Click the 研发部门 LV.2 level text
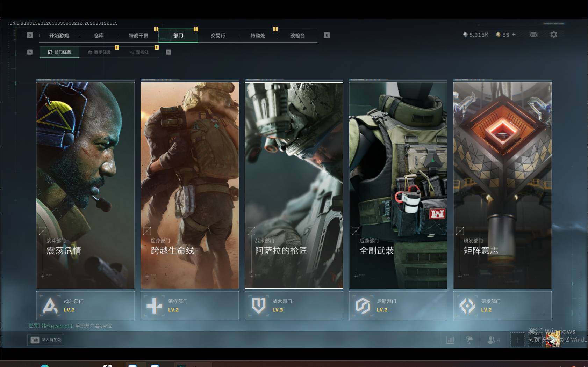Image resolution: width=588 pixels, height=367 pixels. click(486, 310)
